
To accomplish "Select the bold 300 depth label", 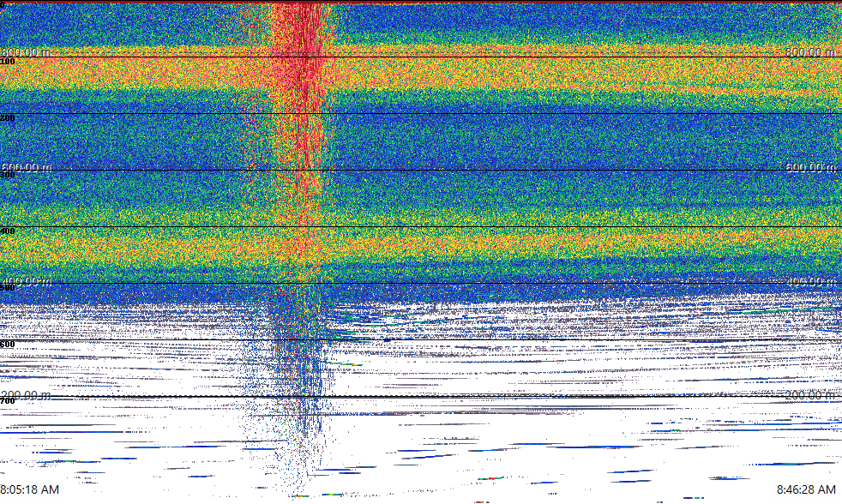I will (x=8, y=175).
